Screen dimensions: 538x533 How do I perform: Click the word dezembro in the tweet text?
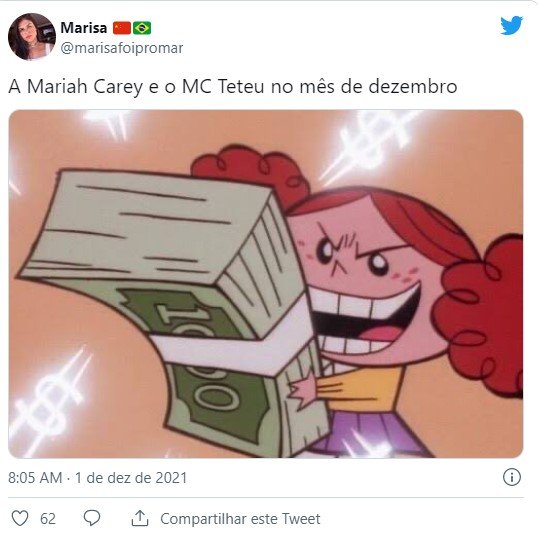413,86
